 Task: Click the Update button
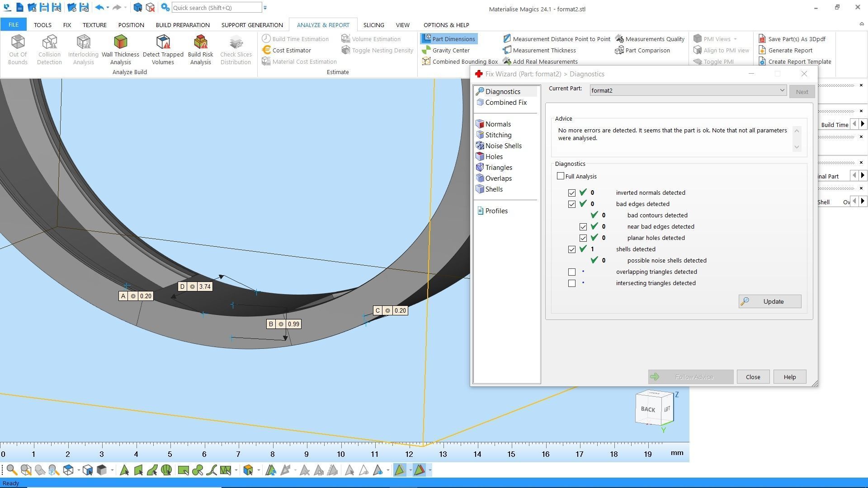pos(769,301)
